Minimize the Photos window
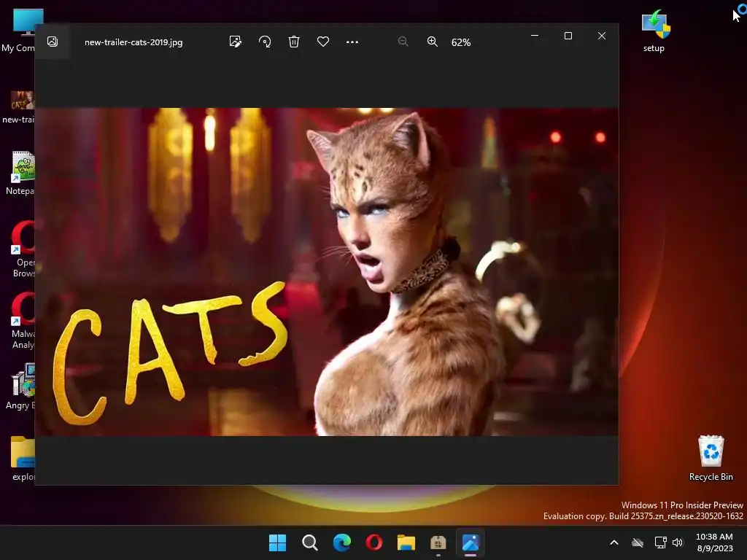Viewport: 747px width, 560px height. coord(535,36)
